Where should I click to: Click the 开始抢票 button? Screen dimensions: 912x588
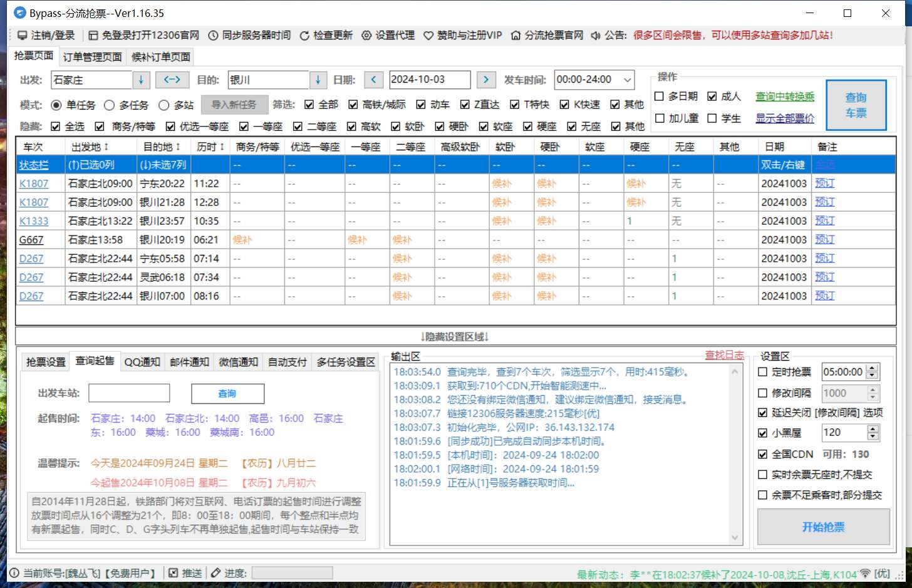[x=824, y=527]
